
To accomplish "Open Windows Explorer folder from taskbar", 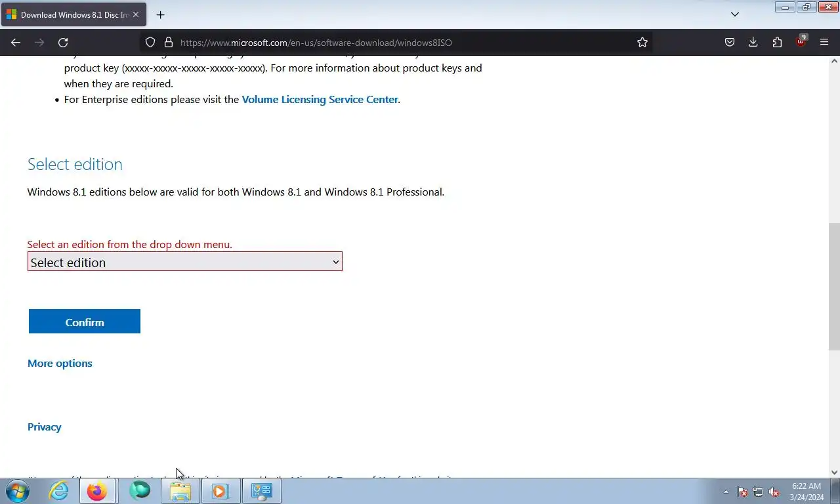I will (x=180, y=491).
